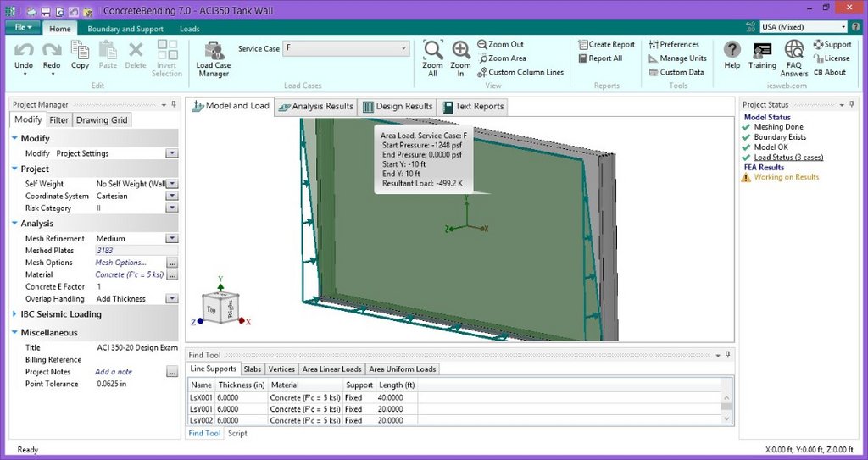Switch to the Boundary and Support ribbon tab
Viewport: 868px width, 460px height.
coord(125,29)
